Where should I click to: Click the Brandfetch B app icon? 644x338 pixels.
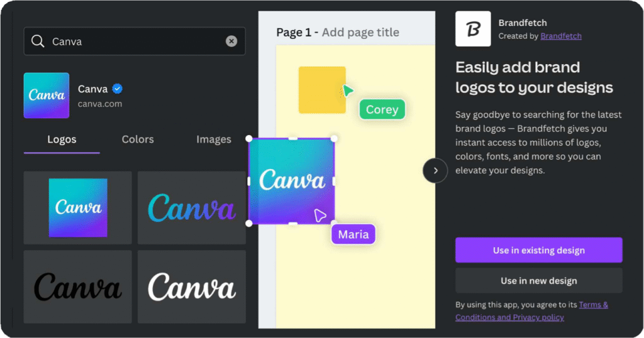tap(473, 29)
